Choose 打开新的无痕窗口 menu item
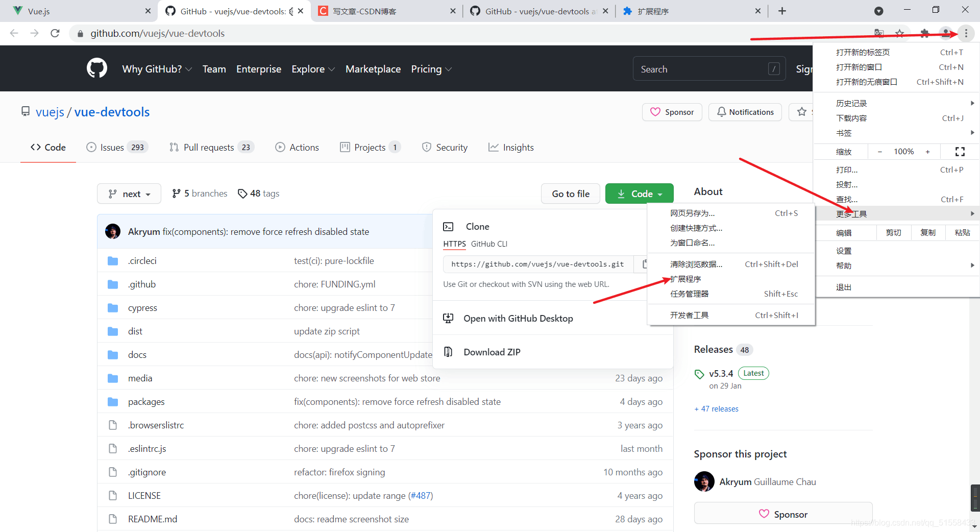This screenshot has height=532, width=980. click(x=897, y=82)
